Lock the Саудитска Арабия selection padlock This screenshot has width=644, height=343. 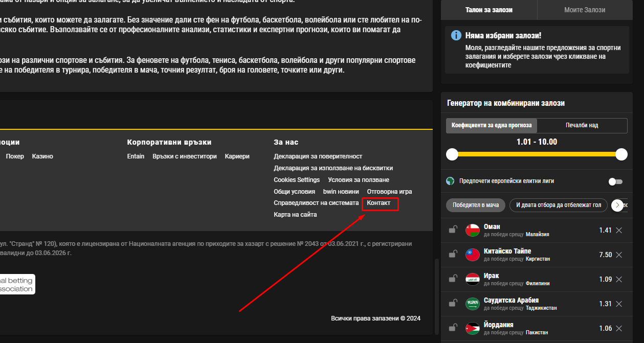pos(453,303)
